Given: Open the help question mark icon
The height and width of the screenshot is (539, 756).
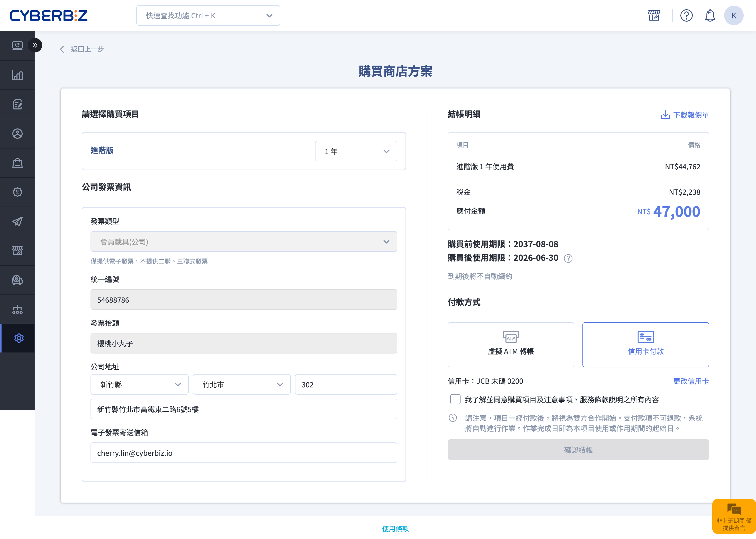Looking at the screenshot, I should click(686, 15).
